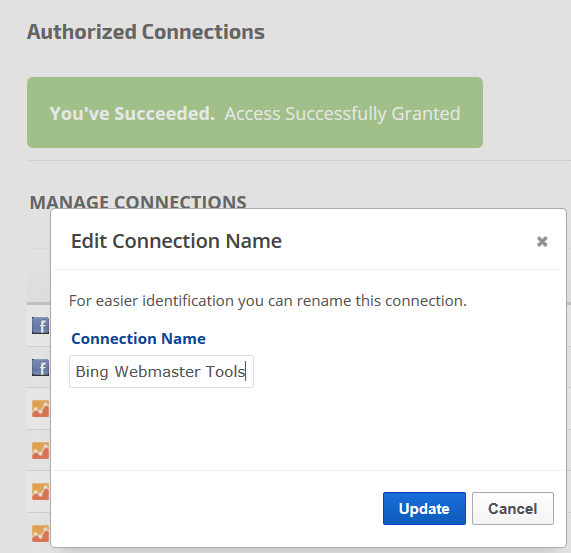Save the new name with Update
Image resolution: width=571 pixels, height=553 pixels.
click(424, 509)
